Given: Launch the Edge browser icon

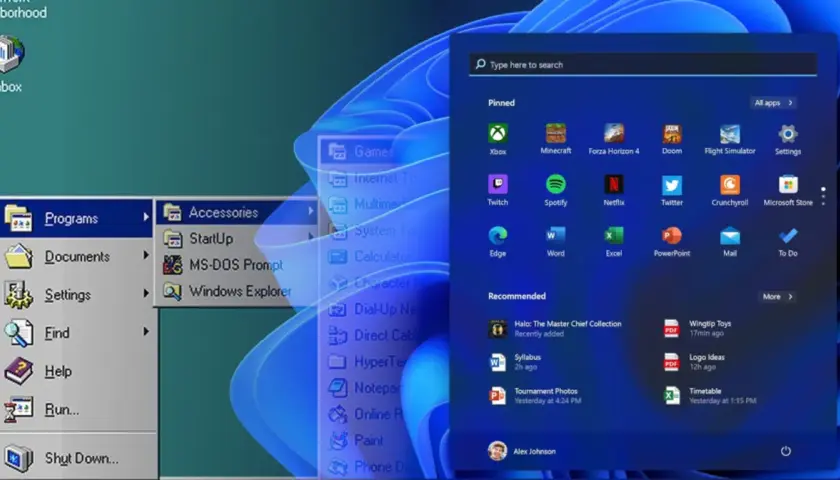Looking at the screenshot, I should click(x=498, y=235).
